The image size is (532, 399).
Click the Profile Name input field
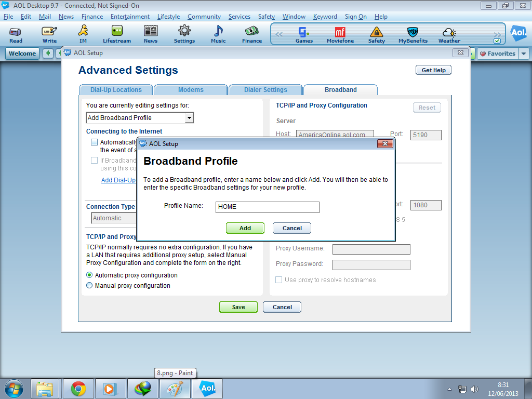click(268, 207)
